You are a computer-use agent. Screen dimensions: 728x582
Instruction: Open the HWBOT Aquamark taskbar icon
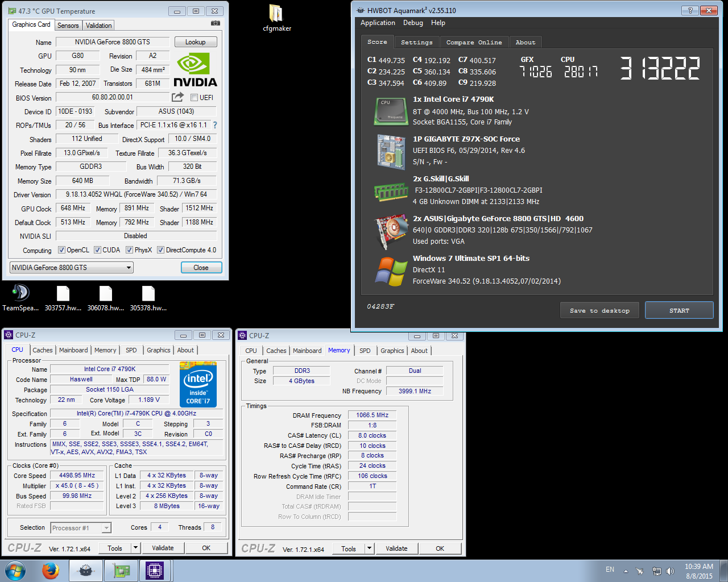86,571
